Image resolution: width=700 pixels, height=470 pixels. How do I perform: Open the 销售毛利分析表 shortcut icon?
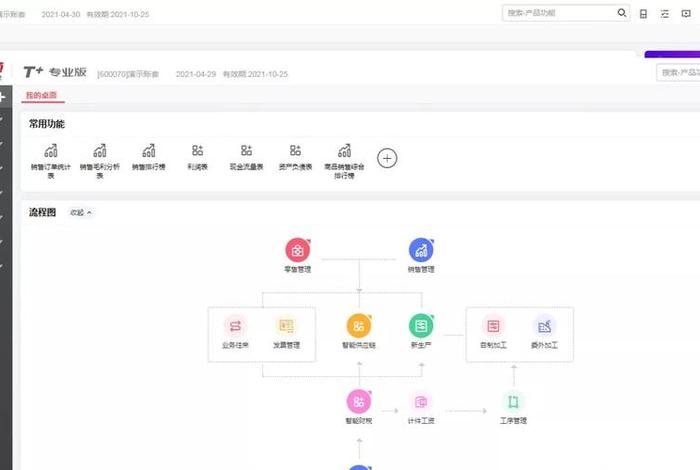point(100,151)
